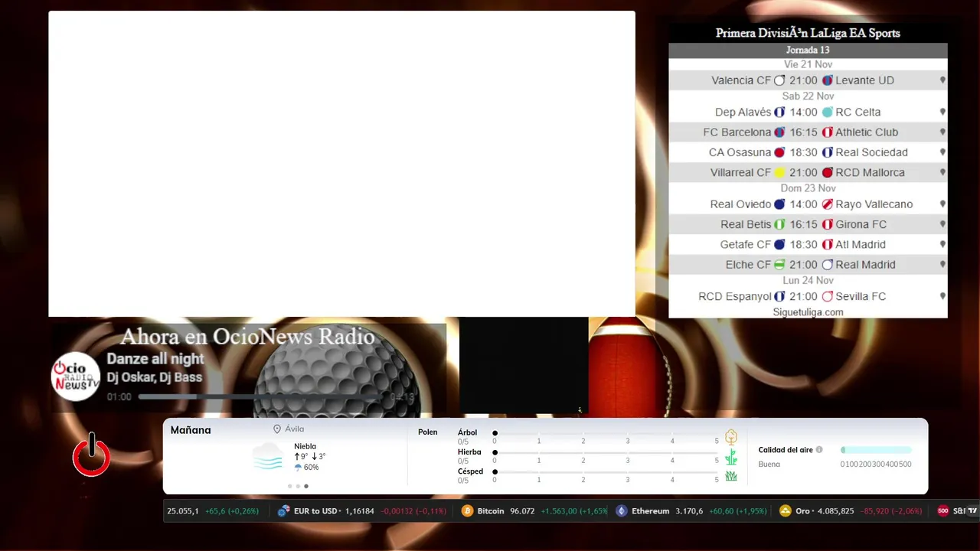Image resolution: width=980 pixels, height=551 pixels.
Task: Click the Oro gold ticker icon
Action: [785, 511]
